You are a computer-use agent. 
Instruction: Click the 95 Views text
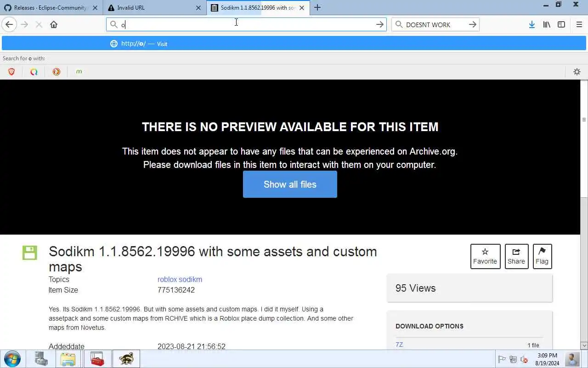(416, 288)
